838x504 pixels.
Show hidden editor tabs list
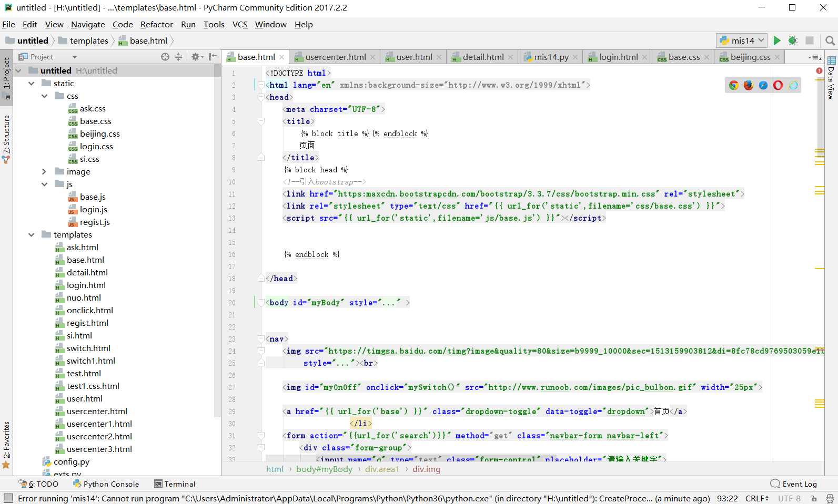click(x=815, y=57)
